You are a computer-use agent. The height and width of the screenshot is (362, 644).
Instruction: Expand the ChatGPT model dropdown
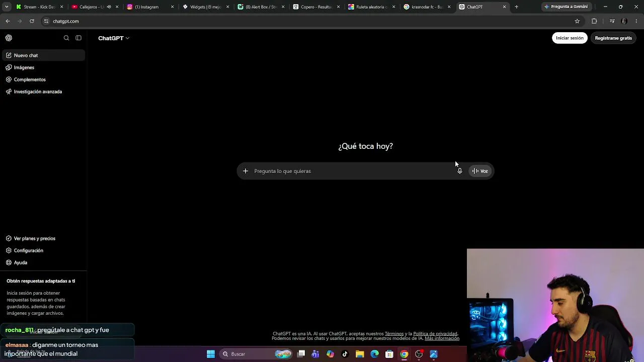point(114,38)
